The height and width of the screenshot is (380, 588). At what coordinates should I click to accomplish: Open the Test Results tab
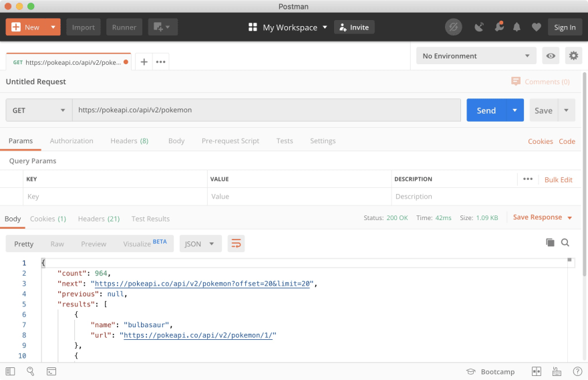coord(150,219)
